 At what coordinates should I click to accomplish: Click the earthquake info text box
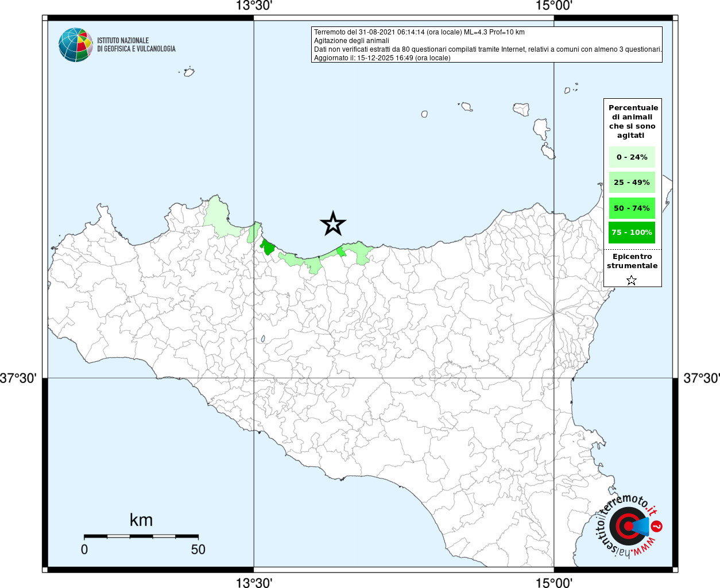[487, 45]
